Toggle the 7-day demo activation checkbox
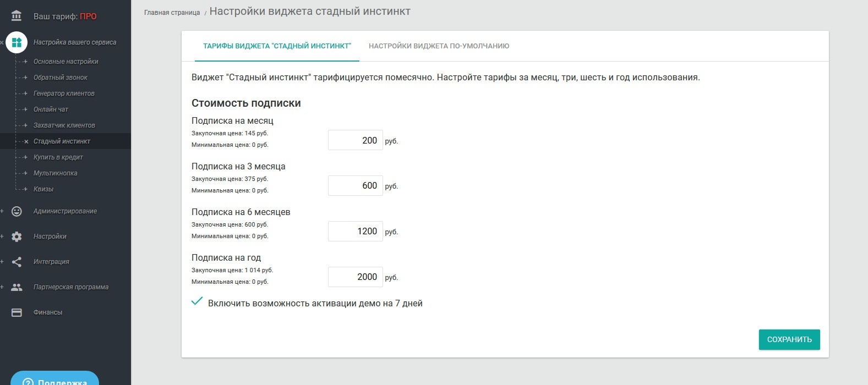Viewport: 868px width, 385px height. coord(197,301)
